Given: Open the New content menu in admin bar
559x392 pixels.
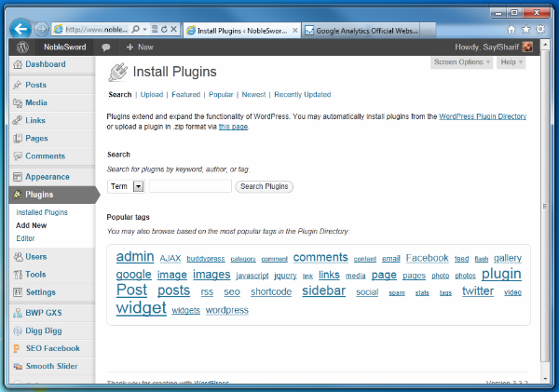Looking at the screenshot, I should pos(140,47).
